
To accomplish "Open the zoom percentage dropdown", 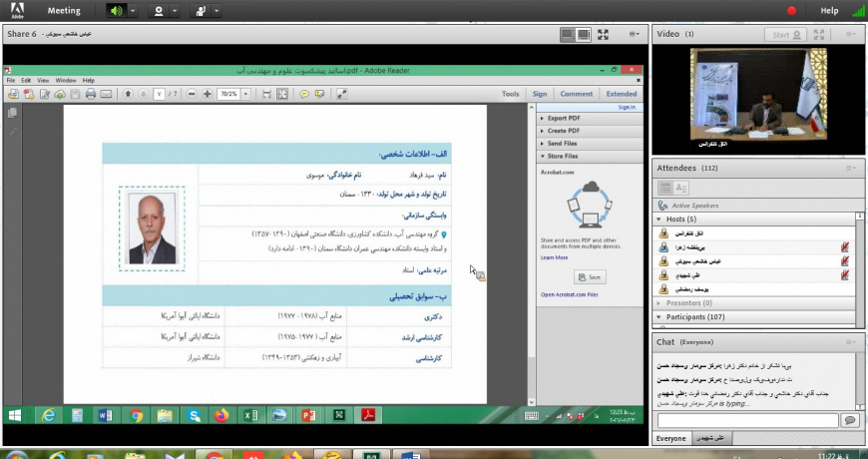I will click(x=246, y=94).
